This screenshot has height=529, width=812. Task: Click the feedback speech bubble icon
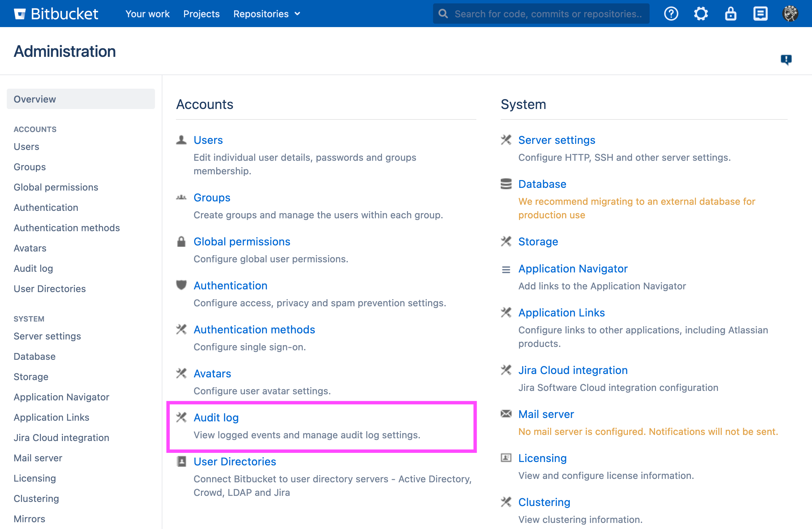[786, 59]
